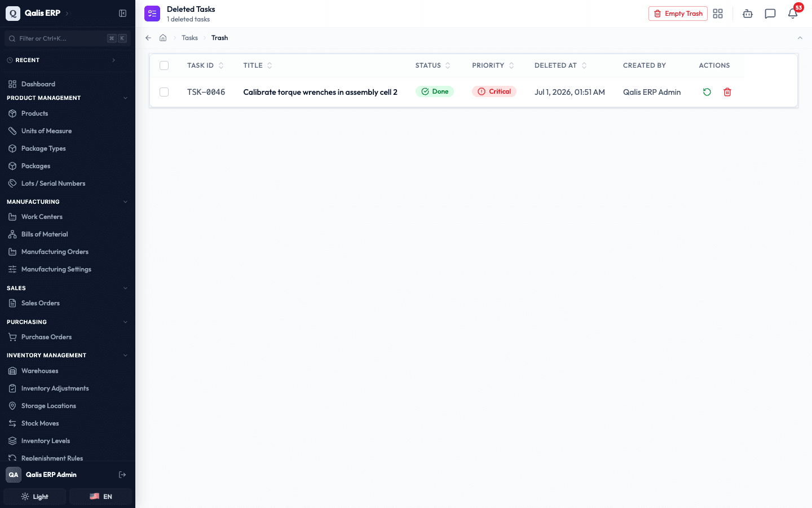
Task: Focus the Filter search field
Action: 68,38
